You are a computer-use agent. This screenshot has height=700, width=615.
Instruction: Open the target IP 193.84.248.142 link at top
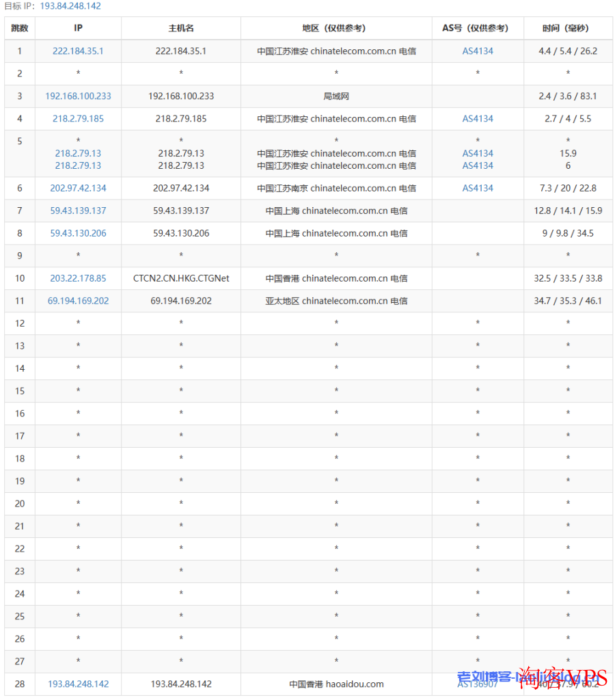(x=70, y=5)
